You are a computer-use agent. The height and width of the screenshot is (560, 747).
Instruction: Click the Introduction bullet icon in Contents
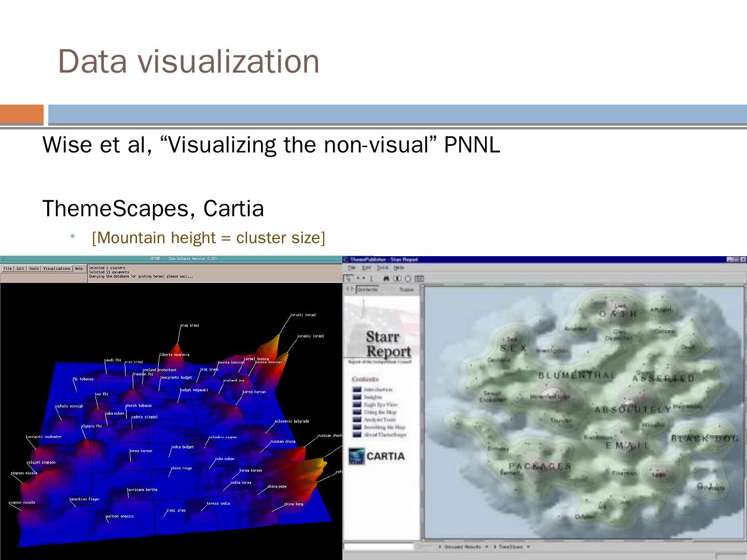[357, 389]
